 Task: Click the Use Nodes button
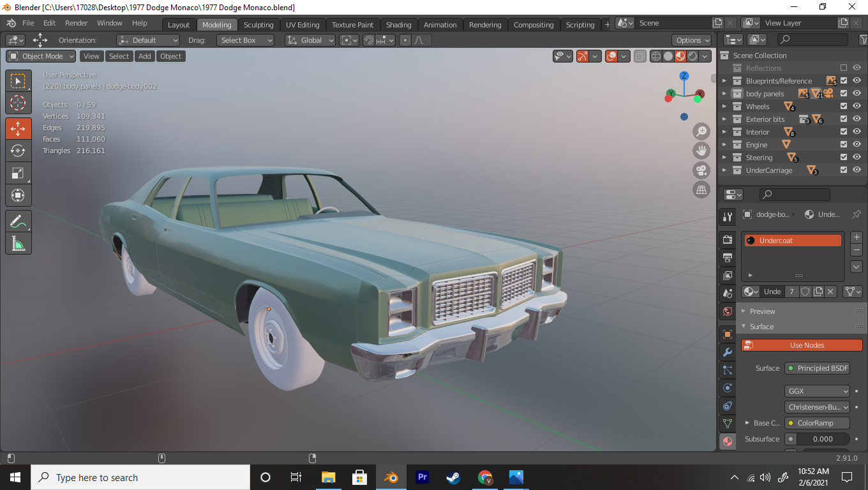coord(802,345)
